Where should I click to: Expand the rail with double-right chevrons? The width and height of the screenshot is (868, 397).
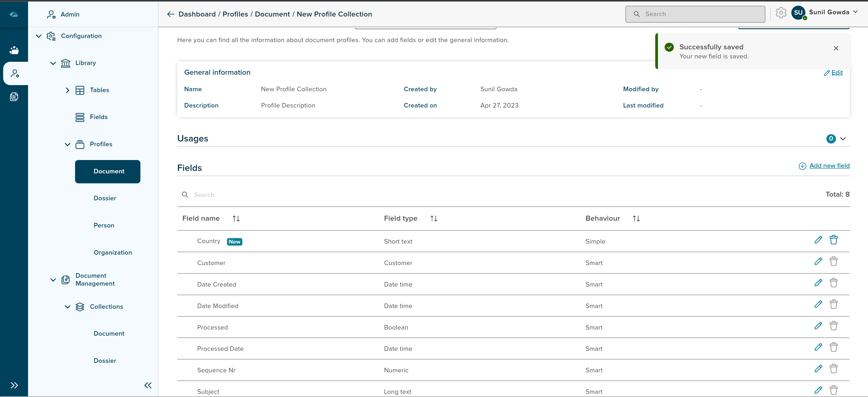(14, 385)
